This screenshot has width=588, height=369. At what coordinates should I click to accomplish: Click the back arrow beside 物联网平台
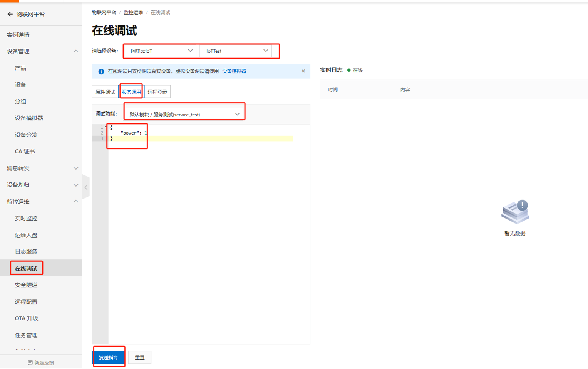tap(10, 14)
